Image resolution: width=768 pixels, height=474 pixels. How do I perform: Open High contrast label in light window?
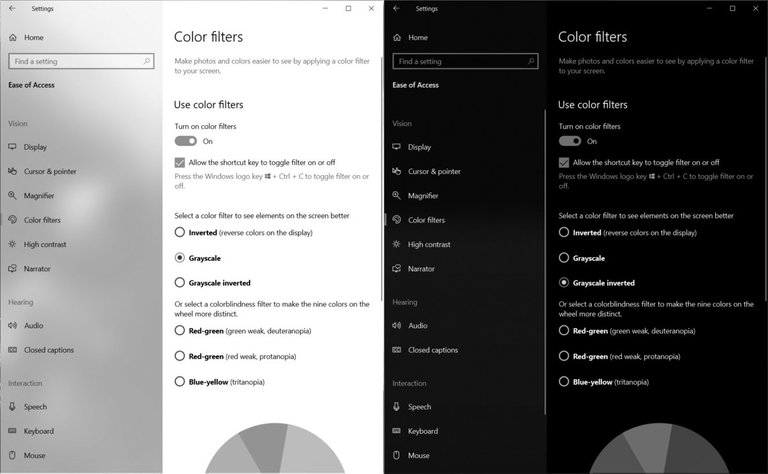pos(45,244)
